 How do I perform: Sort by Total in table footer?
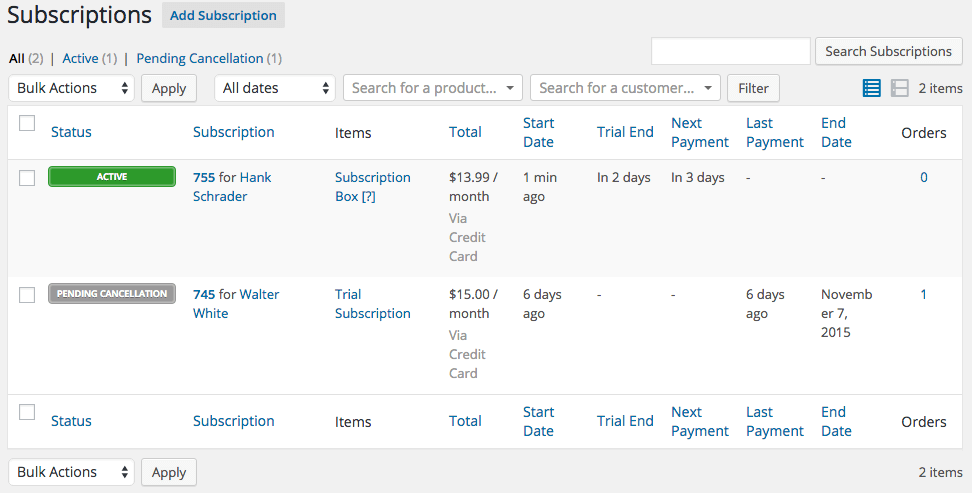466,421
